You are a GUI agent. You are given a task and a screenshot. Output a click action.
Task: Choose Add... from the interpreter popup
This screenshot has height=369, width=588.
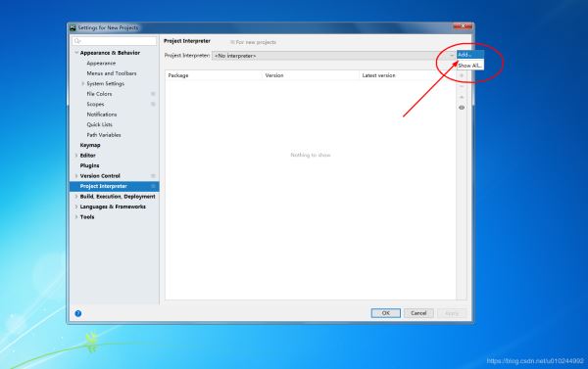(470, 55)
